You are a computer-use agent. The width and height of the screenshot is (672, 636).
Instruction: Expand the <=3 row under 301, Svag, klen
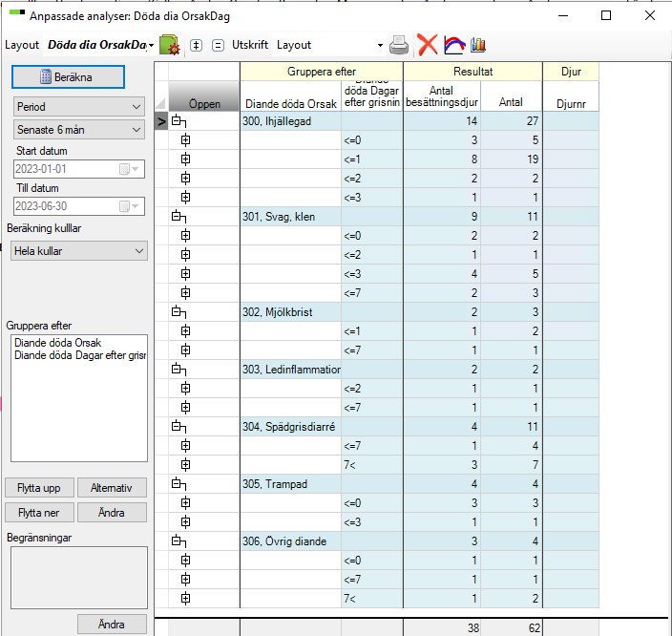click(x=185, y=274)
